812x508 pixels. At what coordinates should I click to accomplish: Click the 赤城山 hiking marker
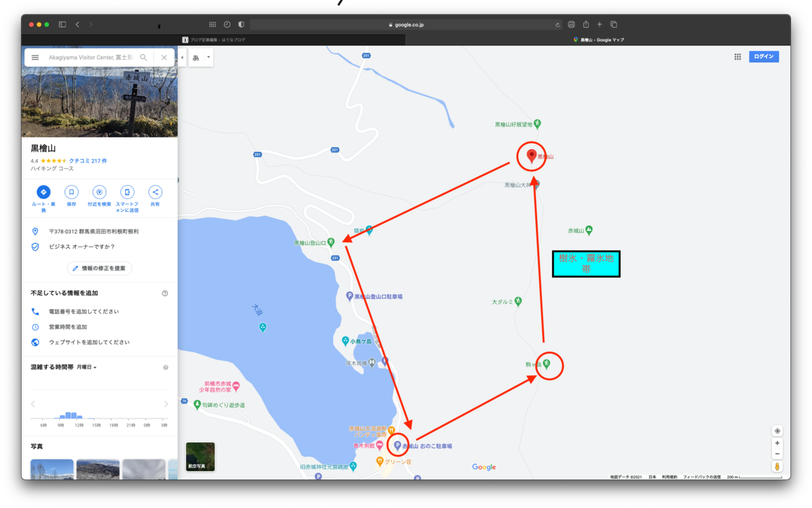(589, 230)
